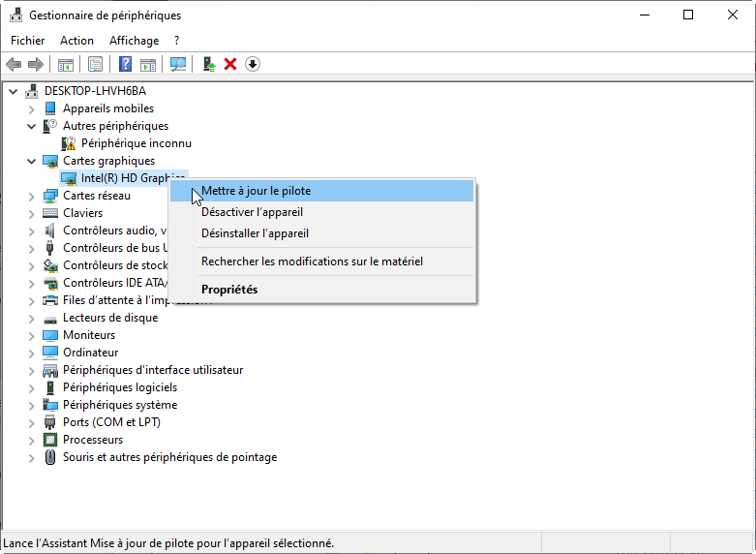The height and width of the screenshot is (554, 756).
Task: Choose Propriétés in context menu
Action: (x=321, y=289)
